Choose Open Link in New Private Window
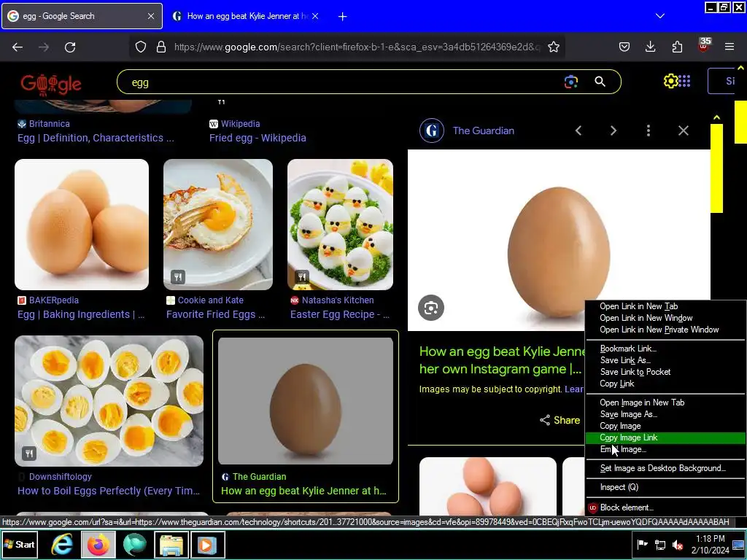Image resolution: width=747 pixels, height=560 pixels. pos(659,330)
